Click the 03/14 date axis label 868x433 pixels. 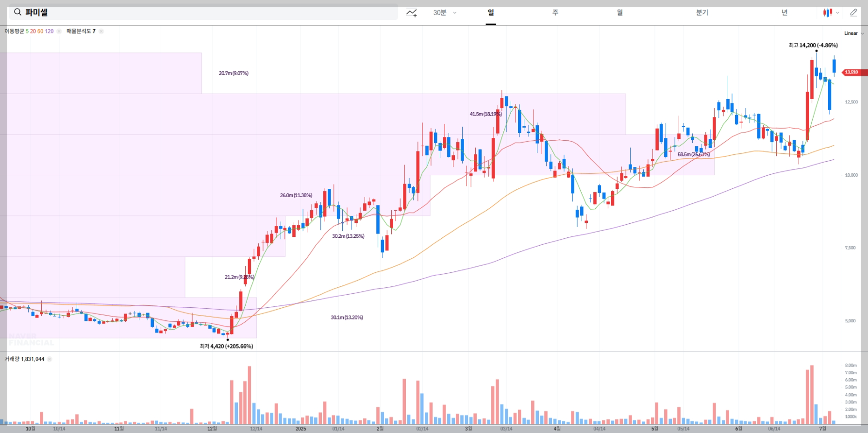tap(506, 429)
